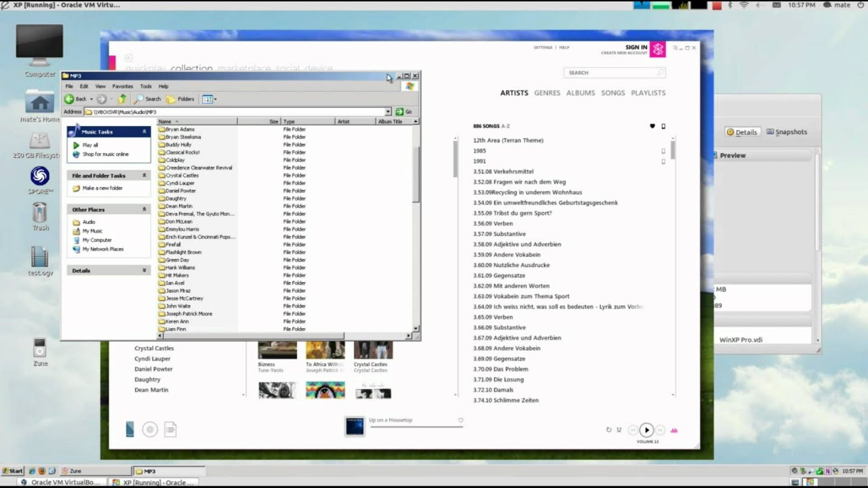The height and width of the screenshot is (488, 868).
Task: Click SIGN IN in Zune
Action: tap(636, 47)
